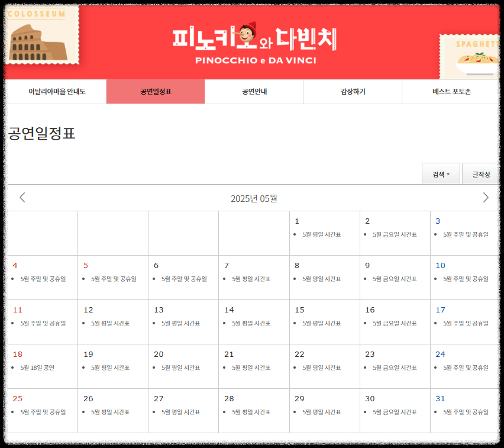Open May 6 holiday schedule entry
Viewport: 504px width, 448px height.
point(184,279)
